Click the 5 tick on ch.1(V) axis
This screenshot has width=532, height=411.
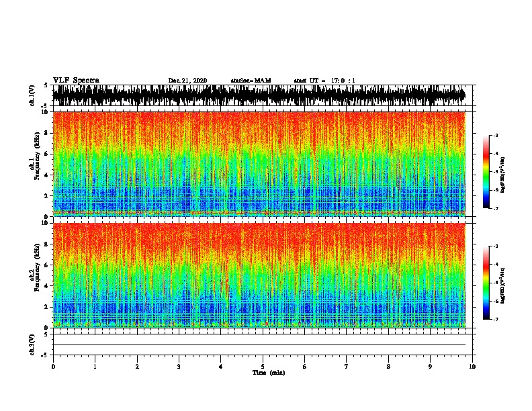pyautogui.click(x=46, y=85)
